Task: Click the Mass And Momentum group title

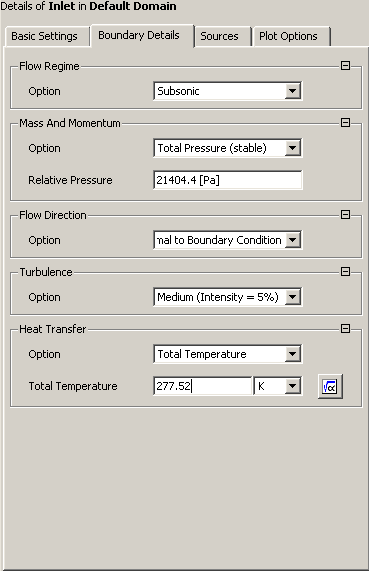Action: [x=70, y=123]
